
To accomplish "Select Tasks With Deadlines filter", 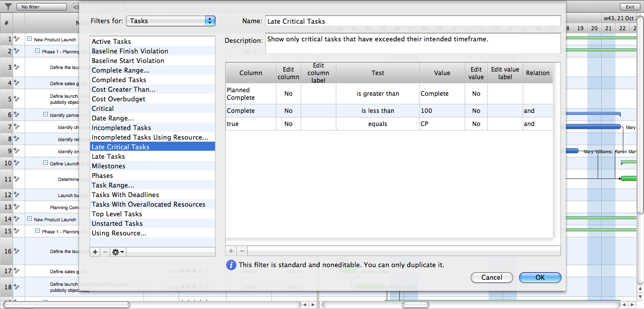I will coord(153,195).
